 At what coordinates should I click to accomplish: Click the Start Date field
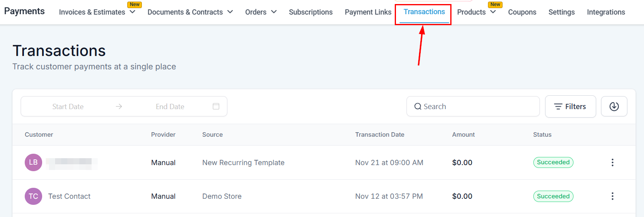(x=68, y=107)
